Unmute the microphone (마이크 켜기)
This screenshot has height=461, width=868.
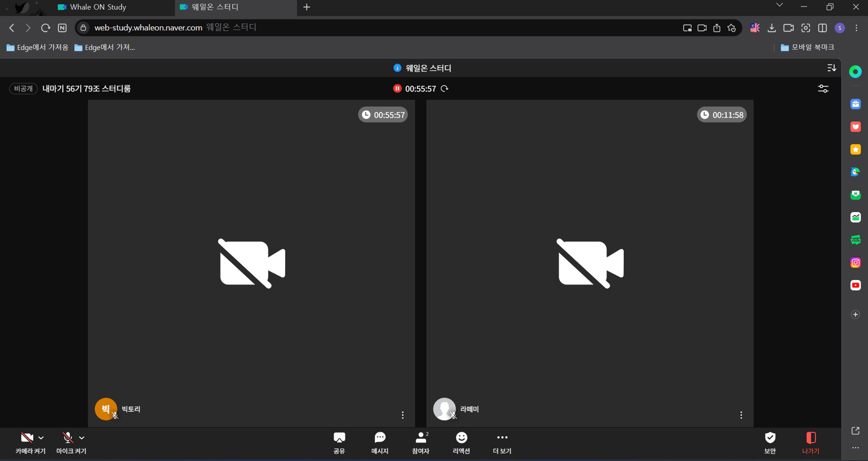[68, 438]
